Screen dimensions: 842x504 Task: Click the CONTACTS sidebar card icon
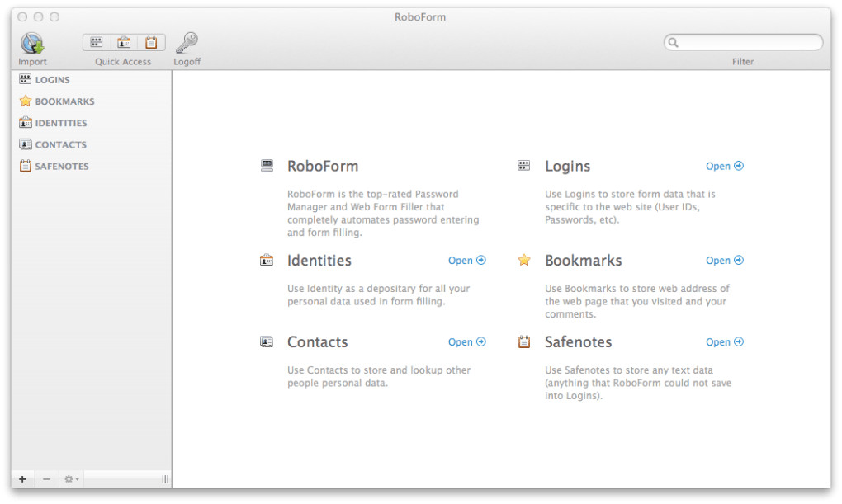point(26,144)
